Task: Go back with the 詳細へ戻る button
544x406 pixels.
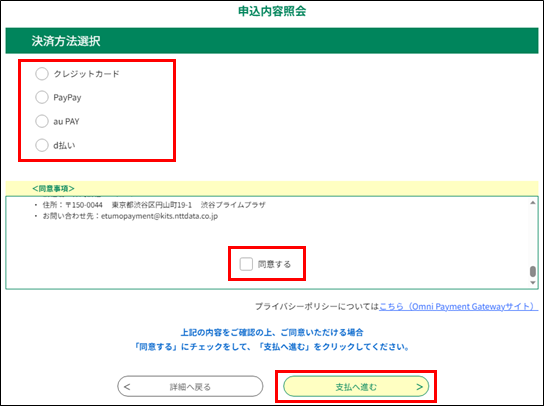Action: pyautogui.click(x=190, y=386)
